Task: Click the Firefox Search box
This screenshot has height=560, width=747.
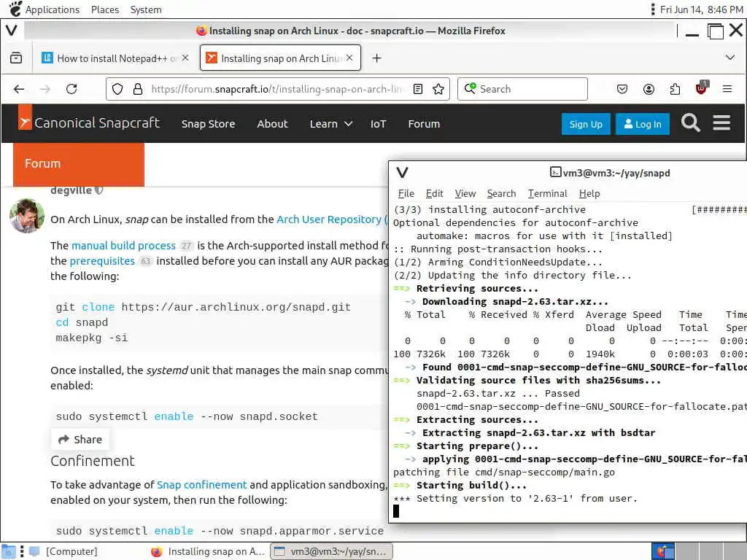Action: [x=522, y=89]
